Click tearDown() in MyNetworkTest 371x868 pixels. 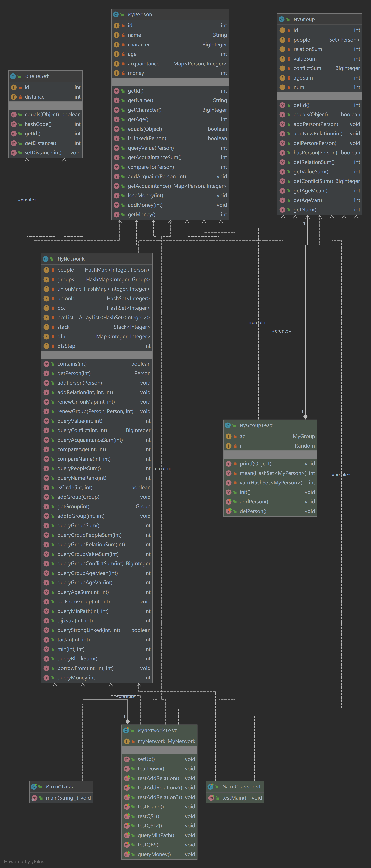[159, 769]
